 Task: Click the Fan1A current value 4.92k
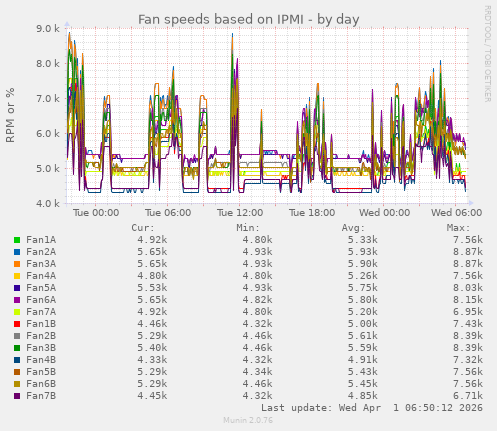pyautogui.click(x=152, y=240)
